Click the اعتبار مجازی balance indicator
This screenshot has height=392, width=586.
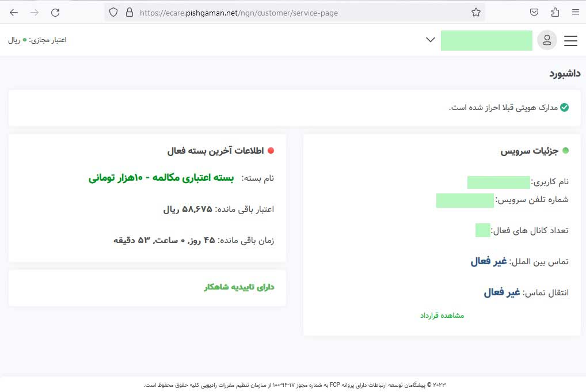click(x=37, y=40)
